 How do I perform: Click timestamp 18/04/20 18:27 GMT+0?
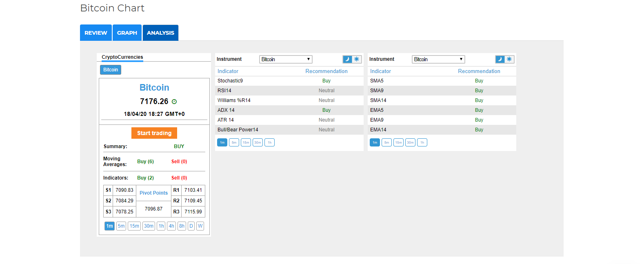click(154, 114)
